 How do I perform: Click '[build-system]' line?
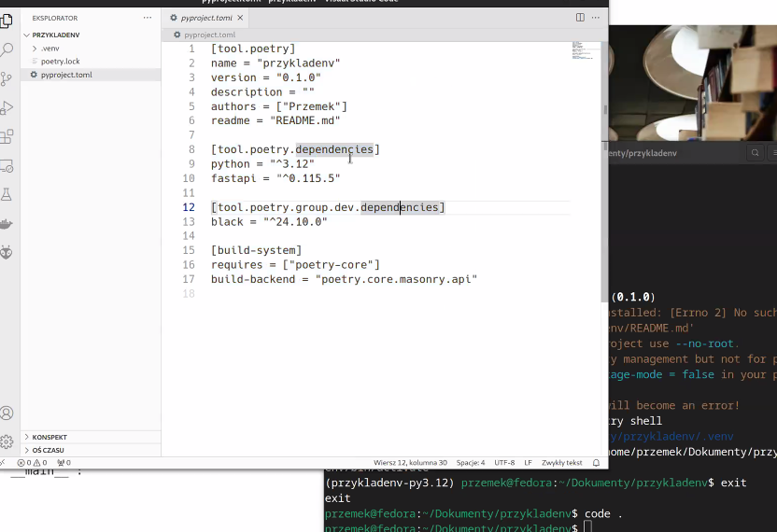256,251
